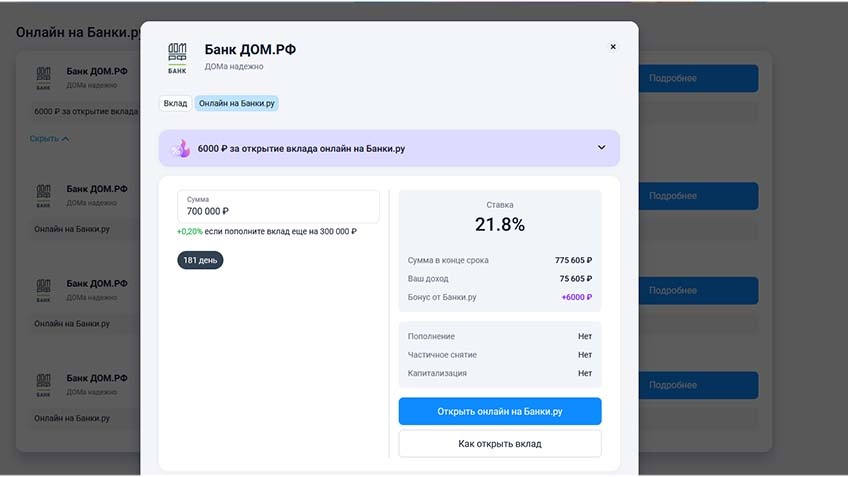Click the +0,20% top-up hint text
The image size is (848, 477).
pos(267,231)
